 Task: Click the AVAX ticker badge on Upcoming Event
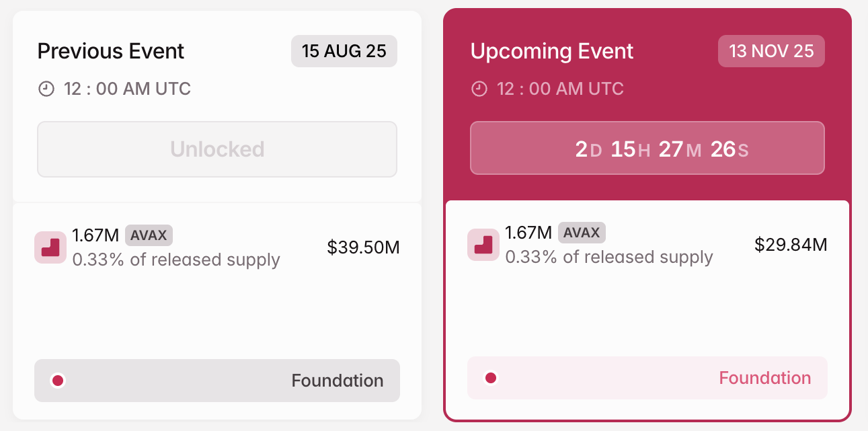[582, 233]
